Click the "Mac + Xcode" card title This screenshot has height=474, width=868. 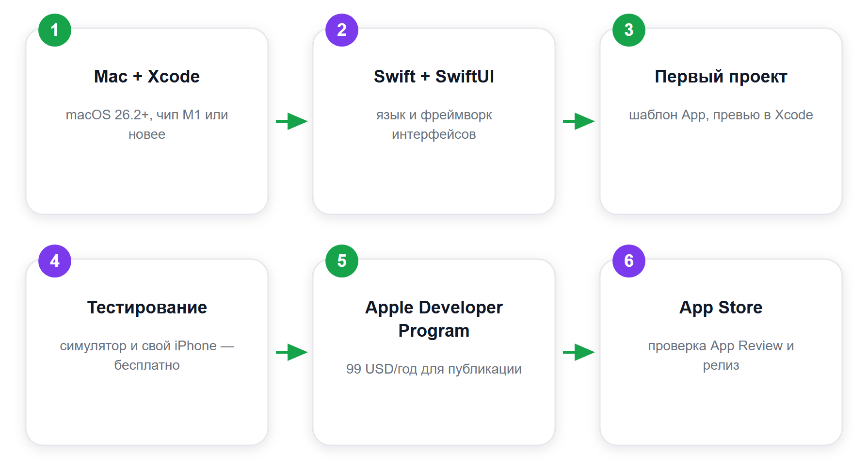click(x=146, y=77)
